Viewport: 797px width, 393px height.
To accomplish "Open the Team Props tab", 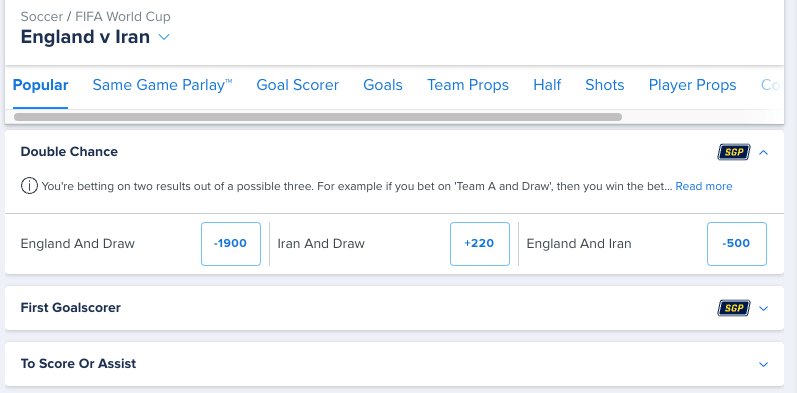I will pos(468,85).
